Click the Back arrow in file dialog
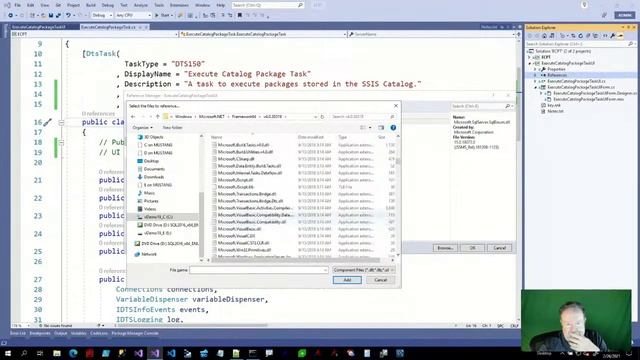Viewport: 640px width, 360px height. coord(133,117)
